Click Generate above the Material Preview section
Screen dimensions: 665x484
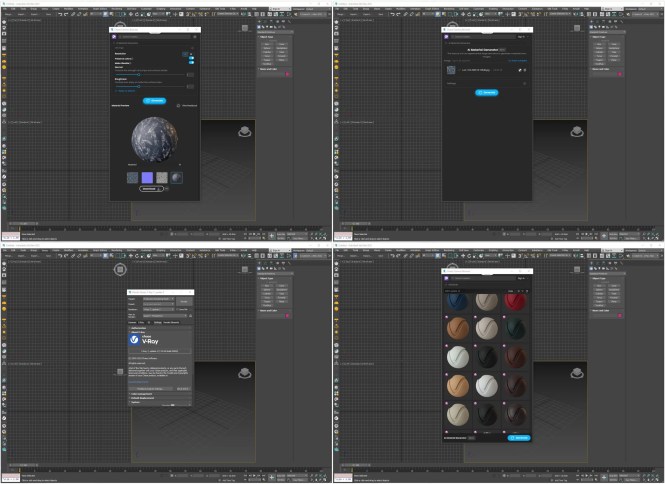tap(154, 101)
